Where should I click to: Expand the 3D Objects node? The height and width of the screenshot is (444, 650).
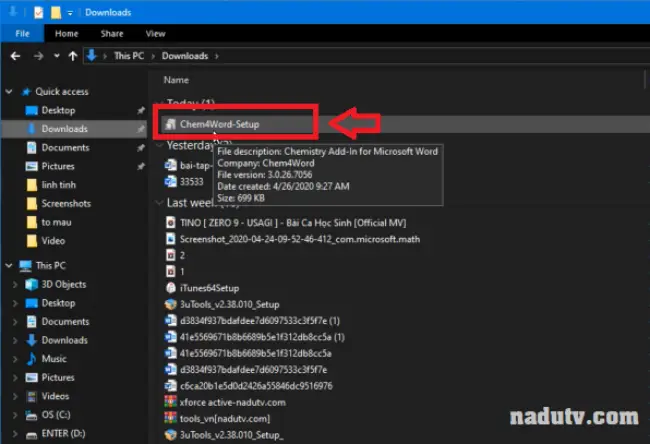(x=15, y=284)
